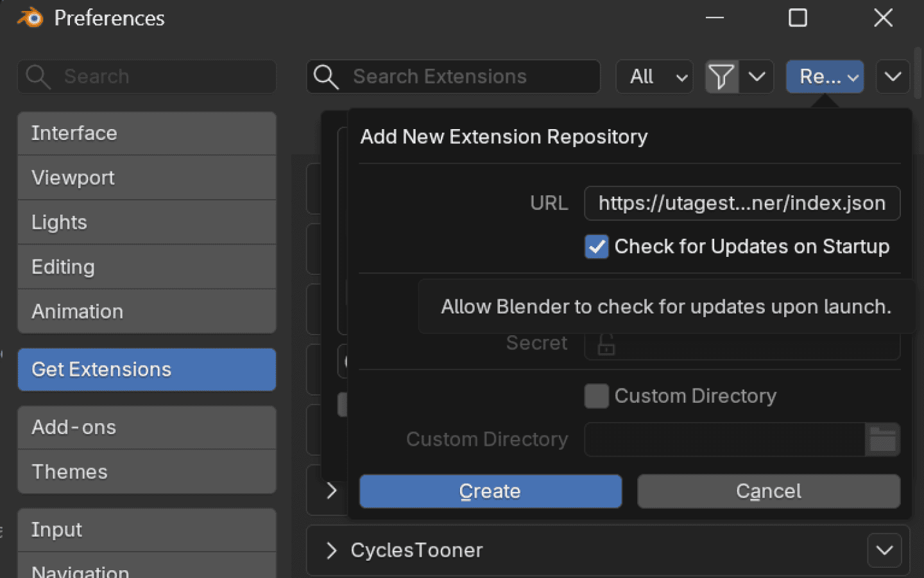Maximize the Preferences window
This screenshot has width=924, height=578.
pos(798,17)
